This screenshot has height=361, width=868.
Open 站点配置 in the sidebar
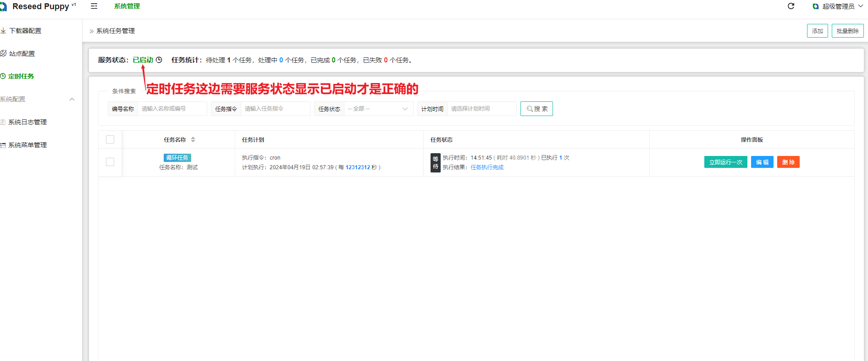pyautogui.click(x=22, y=54)
